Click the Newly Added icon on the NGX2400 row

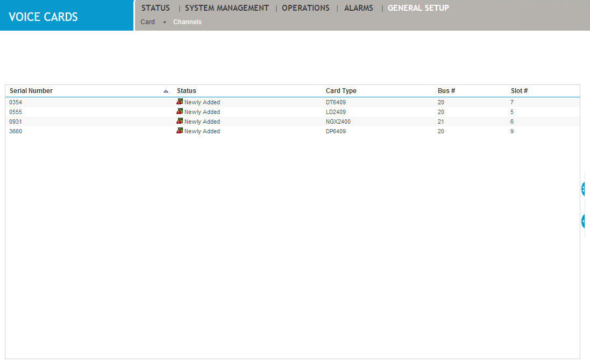click(x=179, y=121)
